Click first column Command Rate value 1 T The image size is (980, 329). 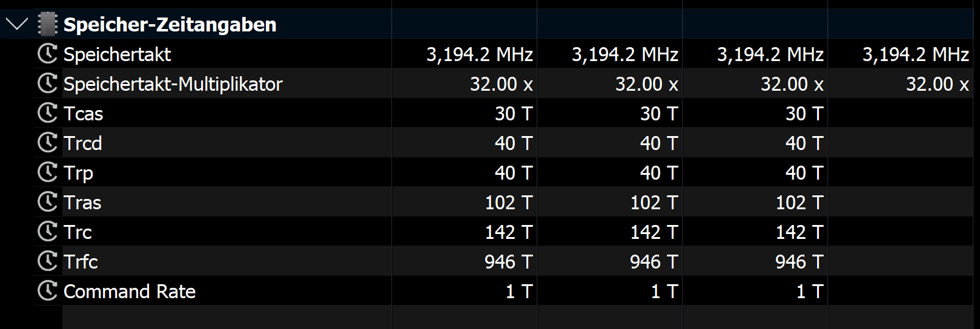(519, 292)
